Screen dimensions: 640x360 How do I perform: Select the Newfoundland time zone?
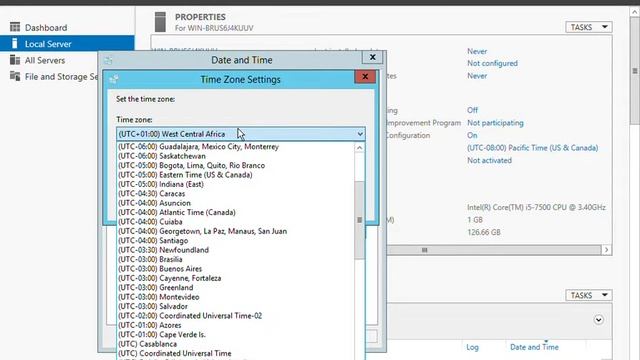163,250
